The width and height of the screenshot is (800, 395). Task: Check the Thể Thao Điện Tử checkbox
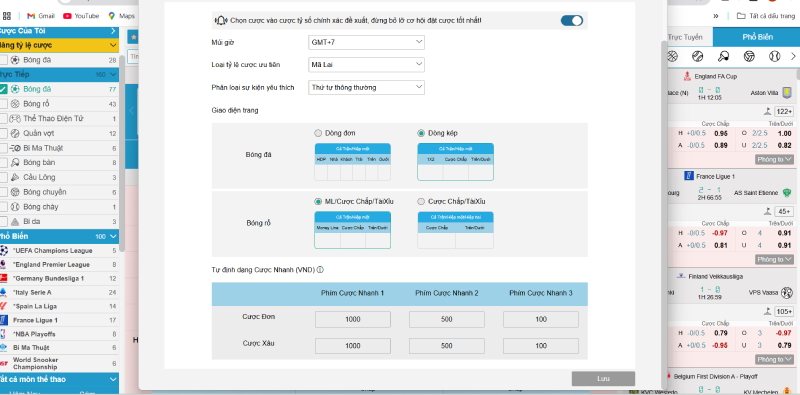(4, 119)
